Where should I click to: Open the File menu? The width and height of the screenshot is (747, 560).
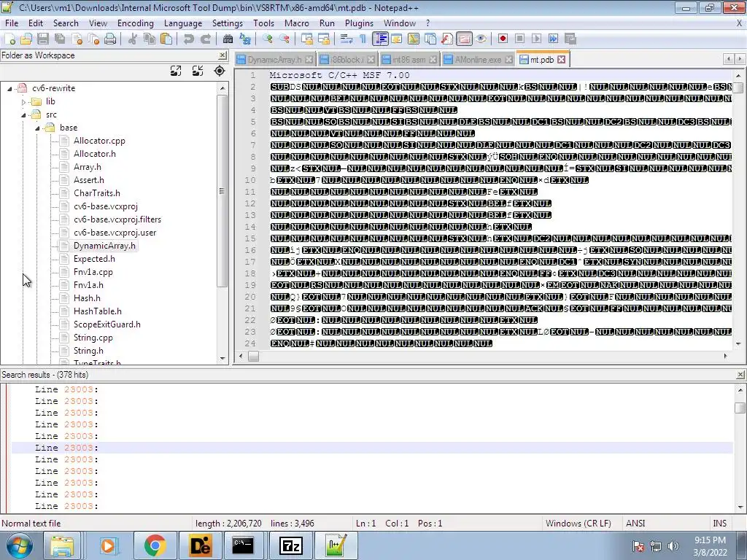[x=12, y=23]
